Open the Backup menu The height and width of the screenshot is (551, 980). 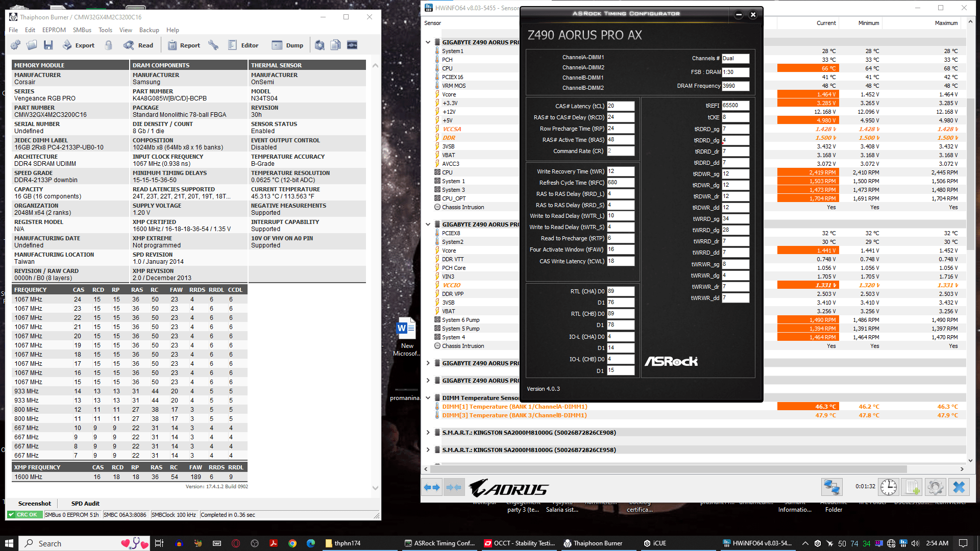(149, 30)
